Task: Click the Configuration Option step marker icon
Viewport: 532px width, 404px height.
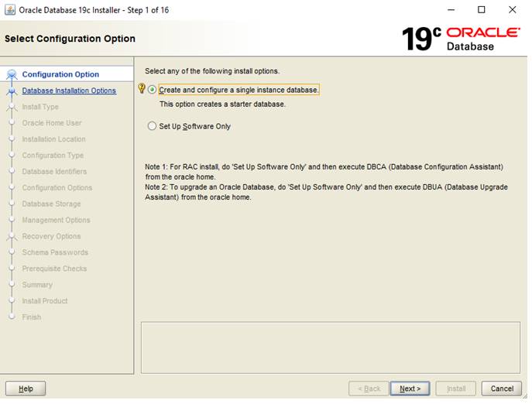Action: 12,75
